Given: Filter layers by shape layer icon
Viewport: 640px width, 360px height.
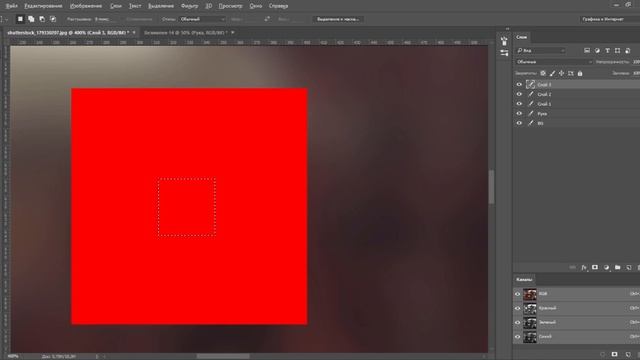Looking at the screenshot, I should pyautogui.click(x=618, y=51).
